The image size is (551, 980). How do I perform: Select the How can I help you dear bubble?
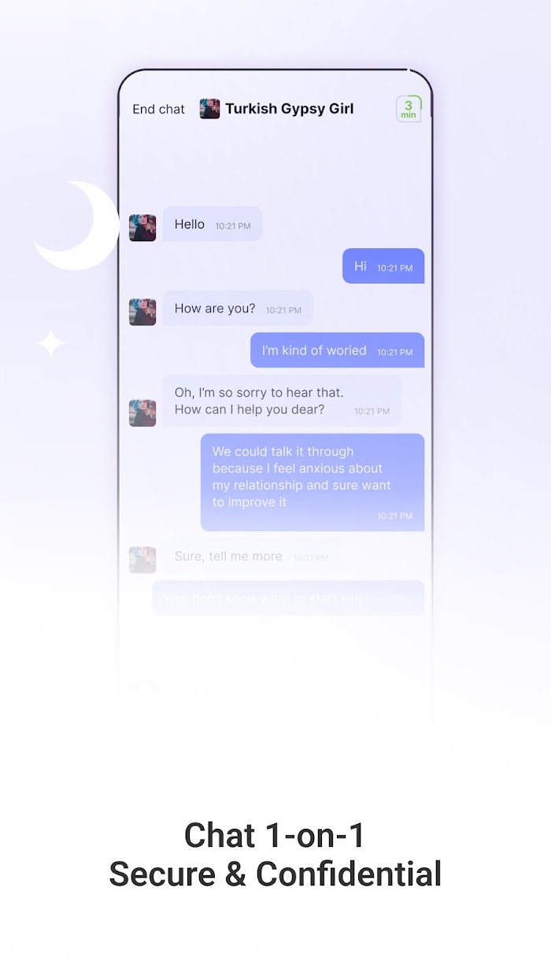coord(282,401)
